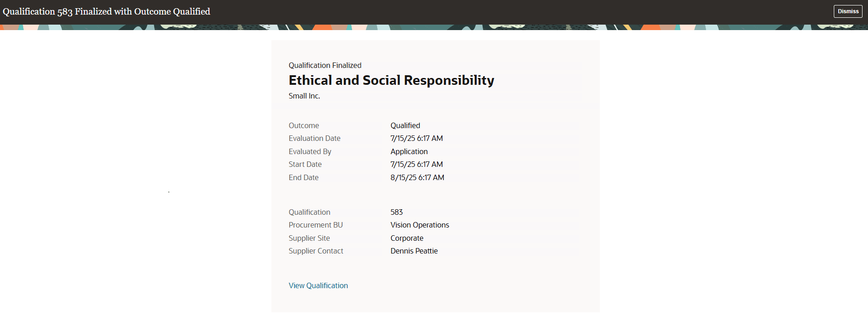Image resolution: width=868 pixels, height=321 pixels.
Task: Click the Qualification Finalized subtitle
Action: [x=325, y=65]
